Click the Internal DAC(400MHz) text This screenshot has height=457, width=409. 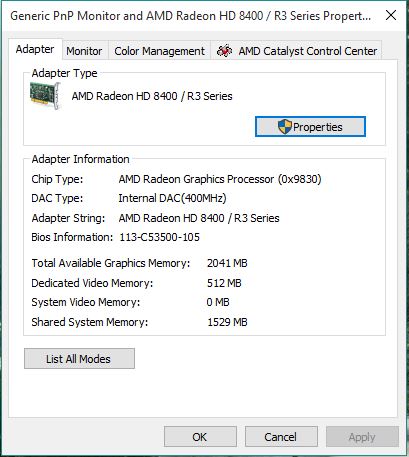coord(172,198)
